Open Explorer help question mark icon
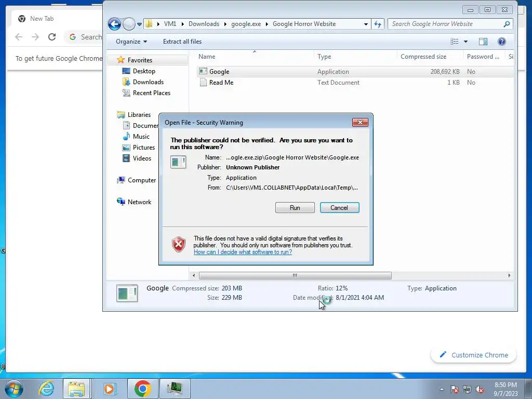 tap(501, 42)
